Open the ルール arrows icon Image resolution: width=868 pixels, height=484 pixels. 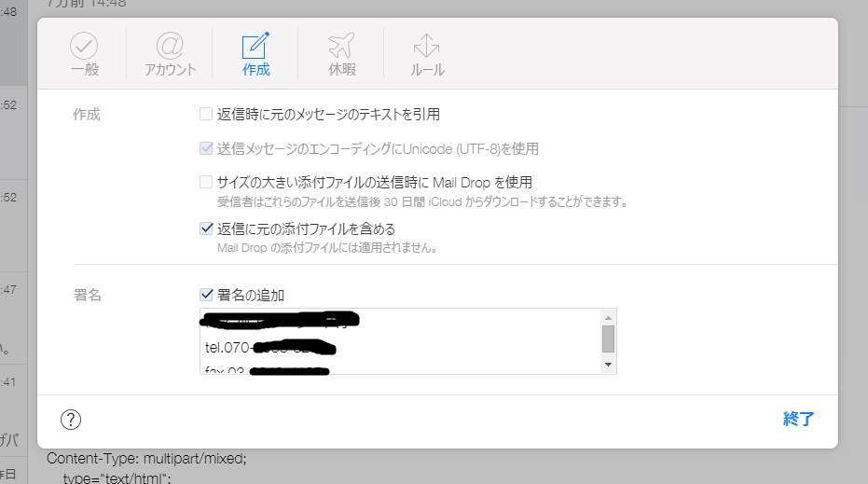click(427, 46)
